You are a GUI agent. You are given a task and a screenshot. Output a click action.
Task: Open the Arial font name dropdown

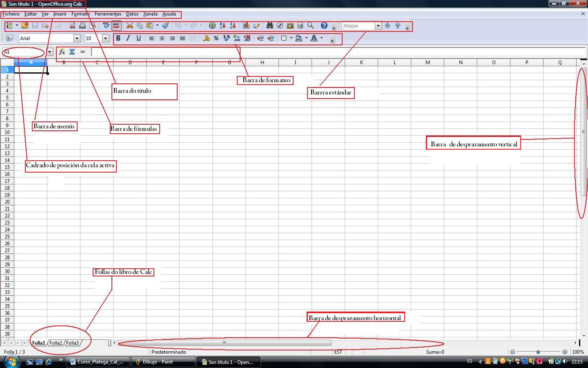(x=76, y=38)
